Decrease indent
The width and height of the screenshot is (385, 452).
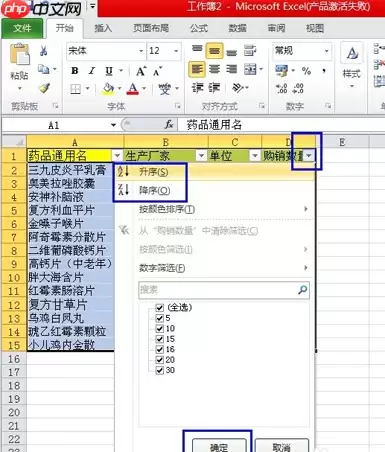click(x=197, y=88)
